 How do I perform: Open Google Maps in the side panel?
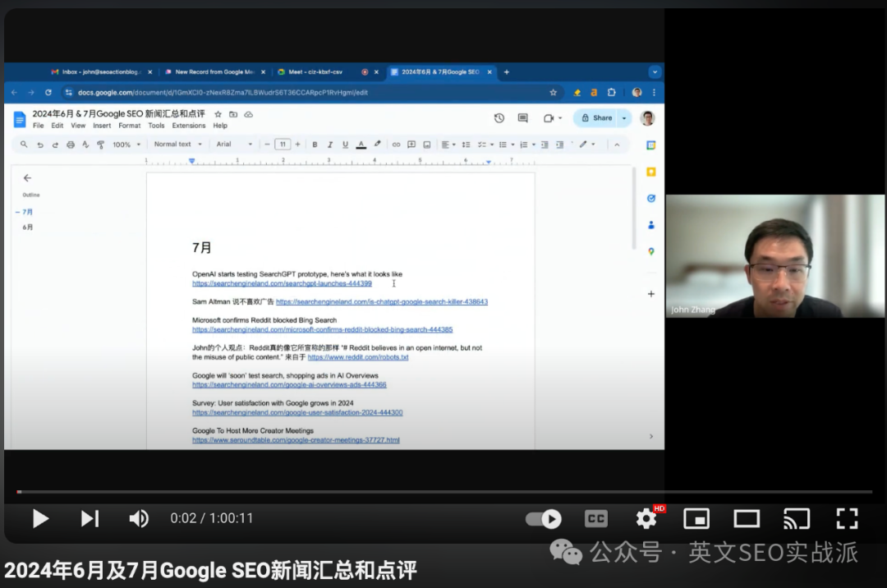[x=651, y=251]
